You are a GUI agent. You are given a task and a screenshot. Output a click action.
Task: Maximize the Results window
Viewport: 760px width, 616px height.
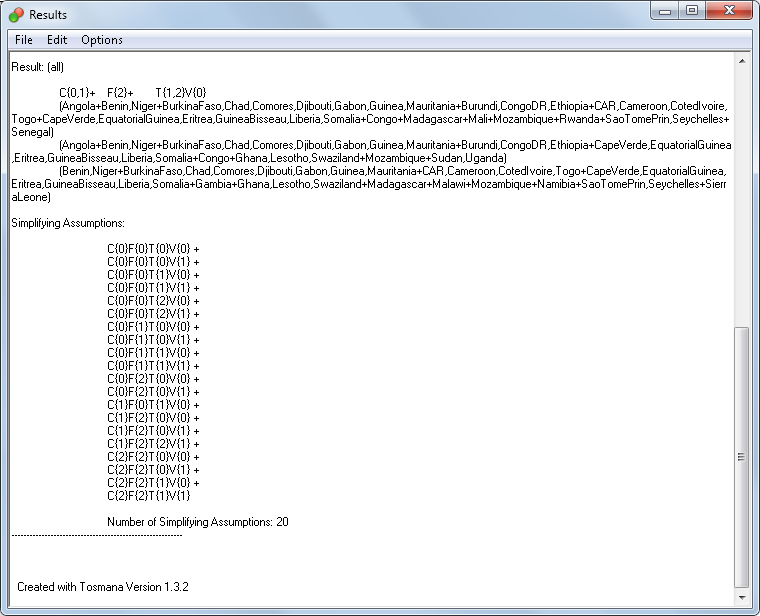tap(692, 10)
